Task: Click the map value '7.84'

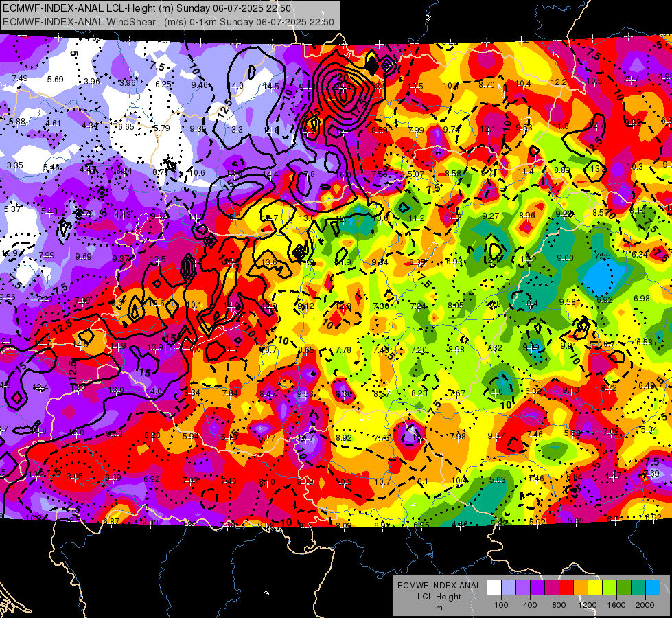Action: click(x=230, y=393)
